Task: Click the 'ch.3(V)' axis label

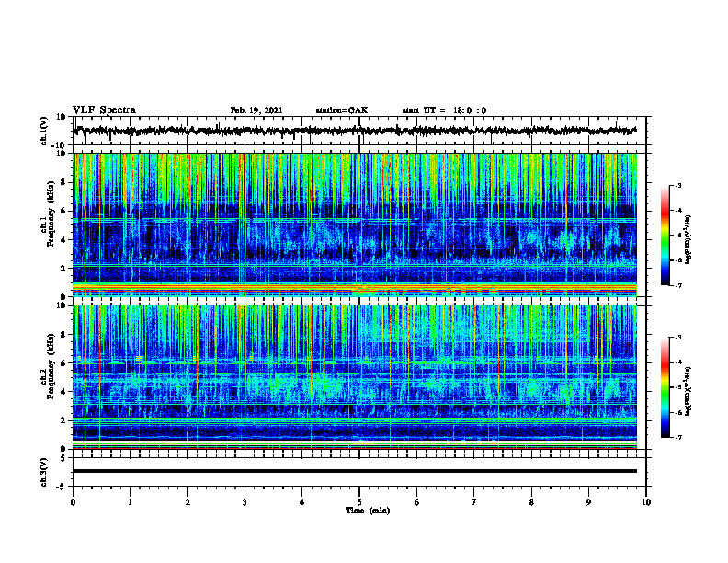Action: coord(44,472)
